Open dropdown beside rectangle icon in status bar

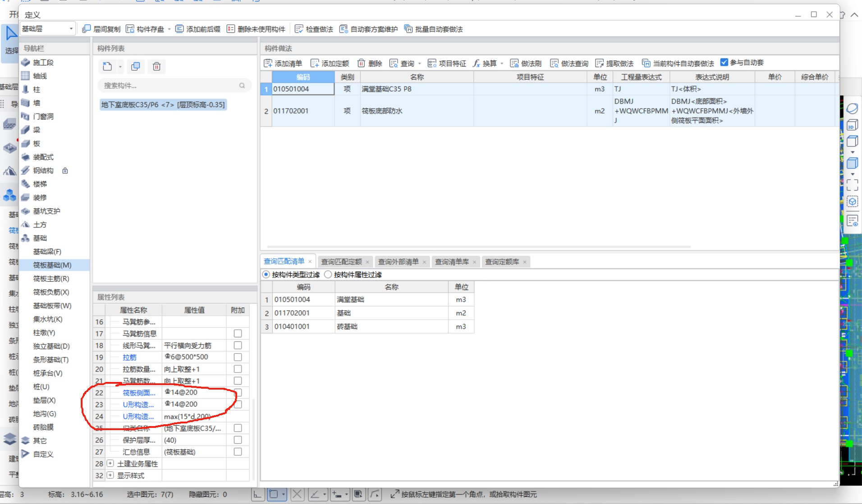point(284,494)
